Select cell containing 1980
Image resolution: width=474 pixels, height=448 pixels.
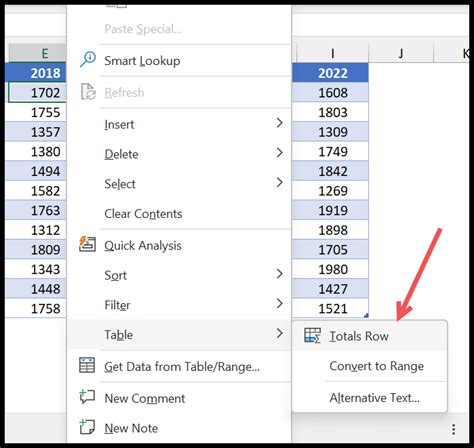coord(330,269)
